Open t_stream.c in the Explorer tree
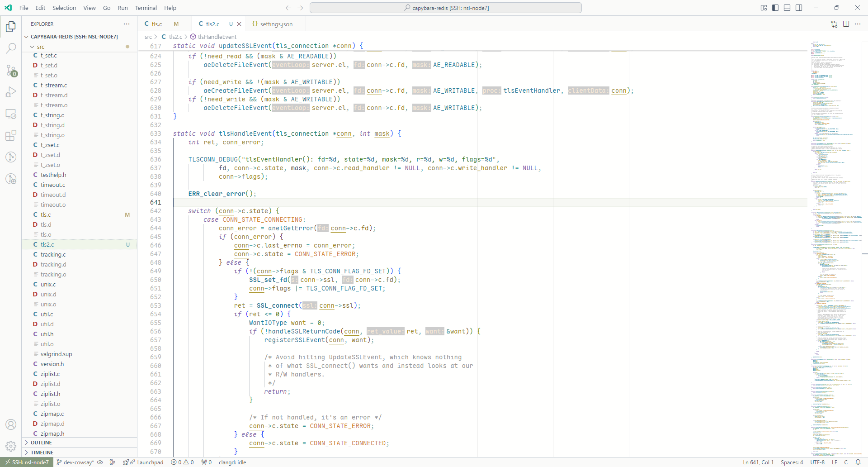The width and height of the screenshot is (868, 467). 80,85
